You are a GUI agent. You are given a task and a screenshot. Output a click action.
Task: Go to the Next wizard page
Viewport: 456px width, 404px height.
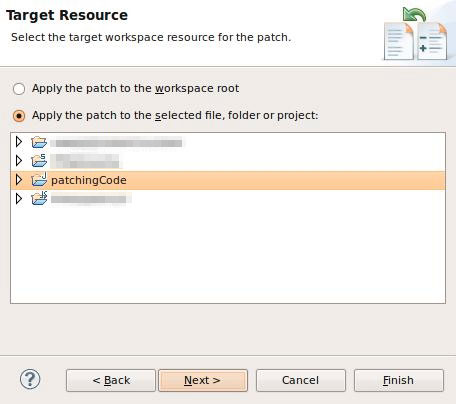203,380
